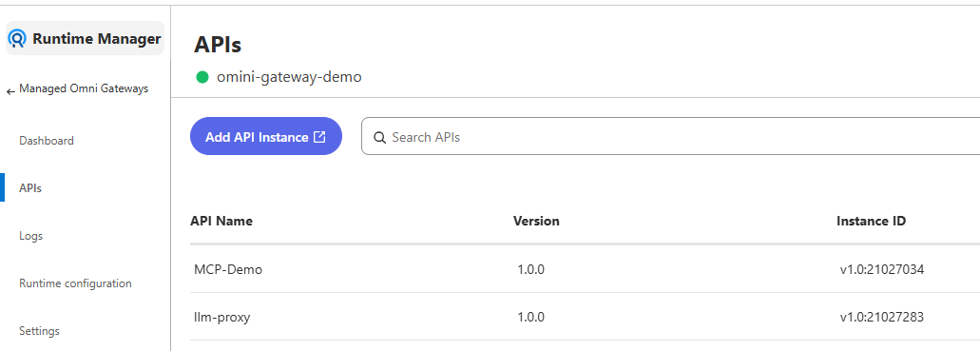Image resolution: width=980 pixels, height=351 pixels.
Task: Open the MCP-Demo API row
Action: point(585,269)
